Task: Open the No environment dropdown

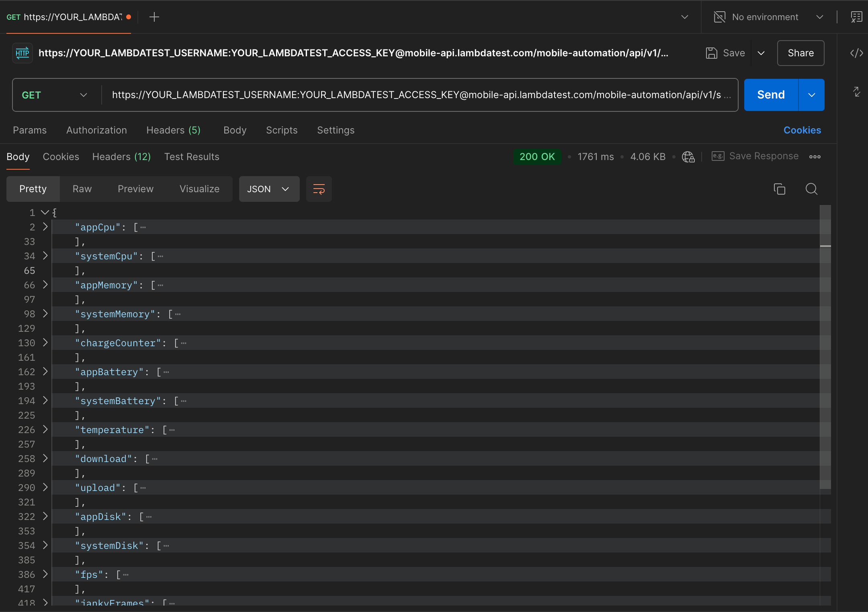Action: tap(766, 17)
